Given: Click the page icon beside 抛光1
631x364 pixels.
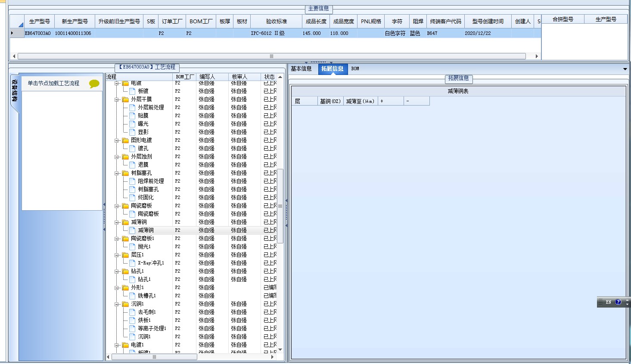Looking at the screenshot, I should (132, 247).
